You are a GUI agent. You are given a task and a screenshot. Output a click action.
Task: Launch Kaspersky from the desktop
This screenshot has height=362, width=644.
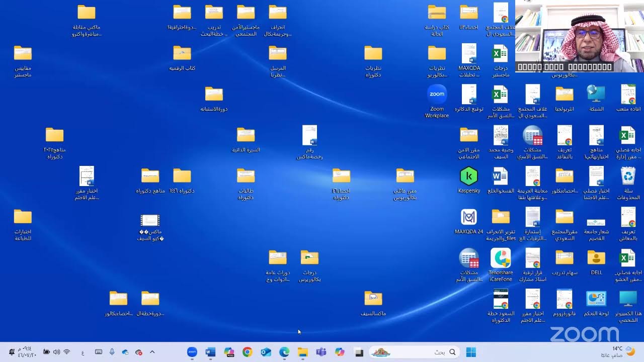(x=469, y=180)
